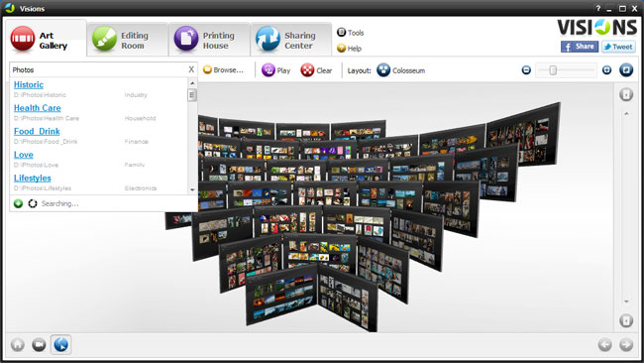
Task: Click the Tweet button
Action: click(x=618, y=47)
